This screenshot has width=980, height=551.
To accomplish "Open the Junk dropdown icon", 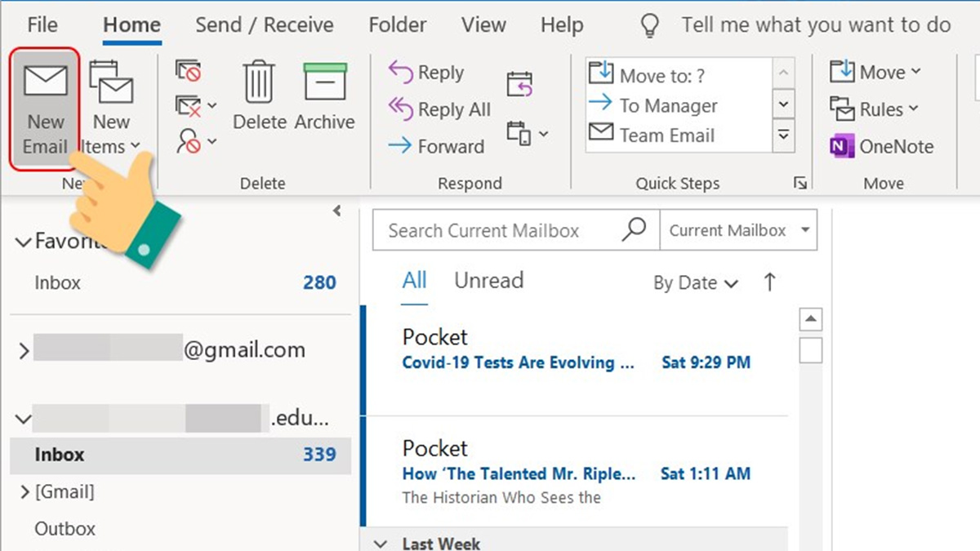I will click(x=196, y=141).
